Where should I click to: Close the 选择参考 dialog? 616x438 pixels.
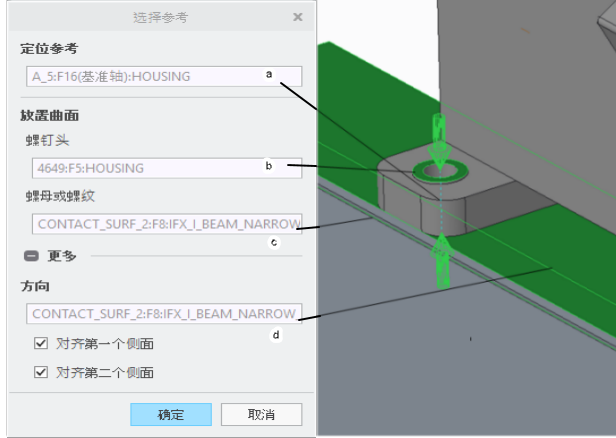coord(298,17)
